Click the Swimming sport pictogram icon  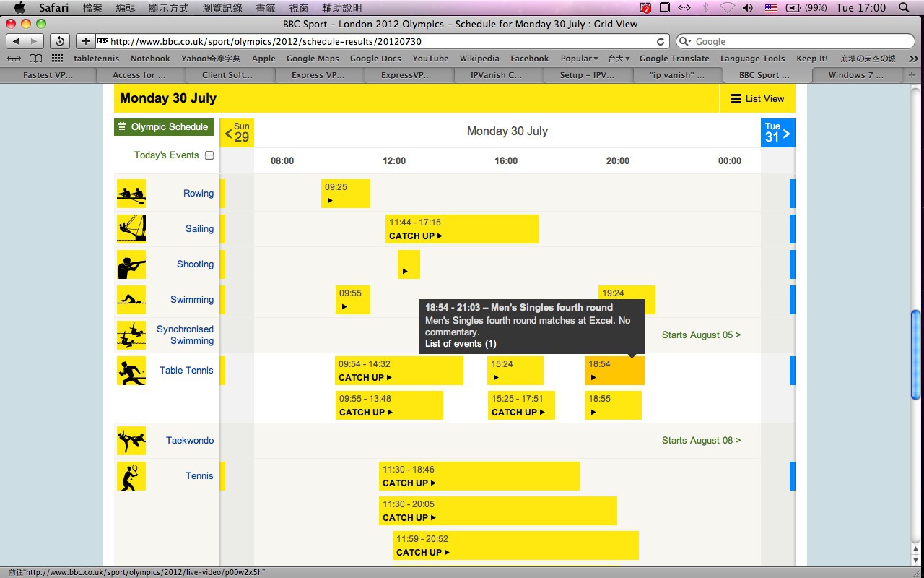click(131, 299)
